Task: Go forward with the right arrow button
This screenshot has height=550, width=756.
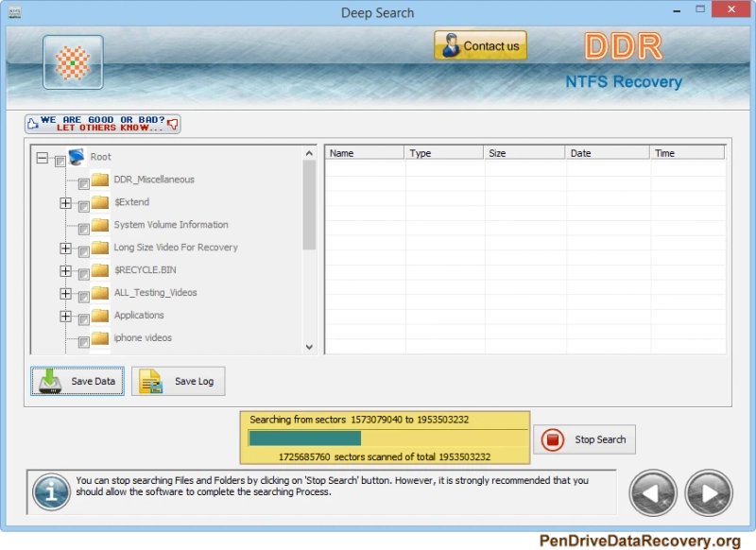Action: pos(709,493)
